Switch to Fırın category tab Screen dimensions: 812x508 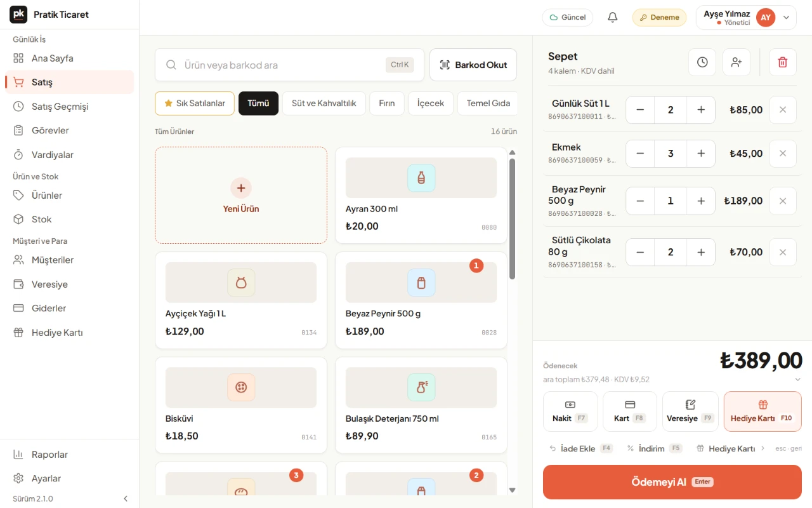point(387,104)
